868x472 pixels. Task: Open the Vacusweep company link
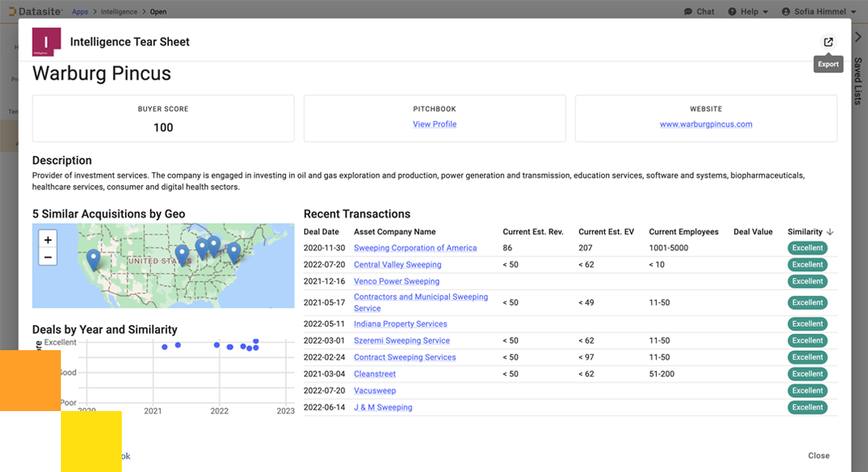(x=375, y=391)
